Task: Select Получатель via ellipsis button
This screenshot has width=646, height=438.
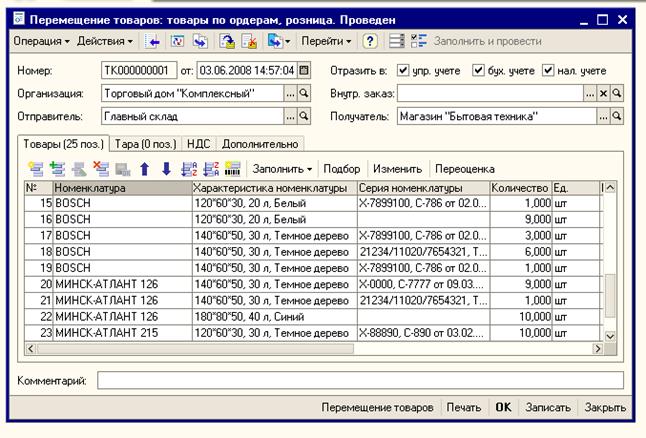Action: tap(604, 116)
